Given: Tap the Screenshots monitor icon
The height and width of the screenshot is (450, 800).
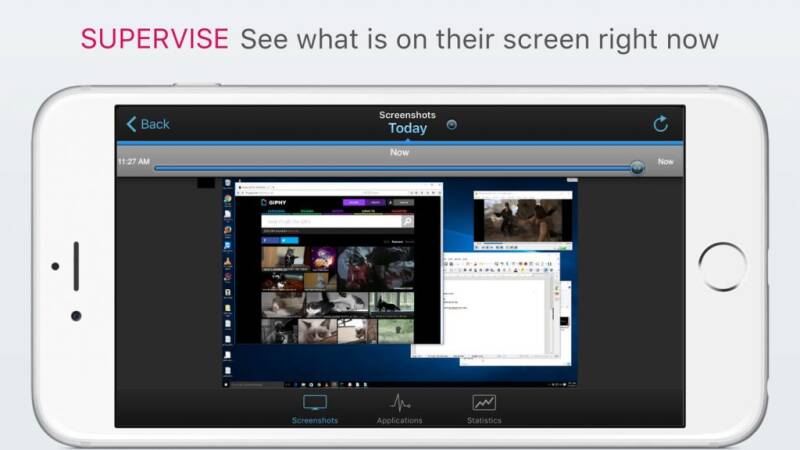Looking at the screenshot, I should (315, 403).
